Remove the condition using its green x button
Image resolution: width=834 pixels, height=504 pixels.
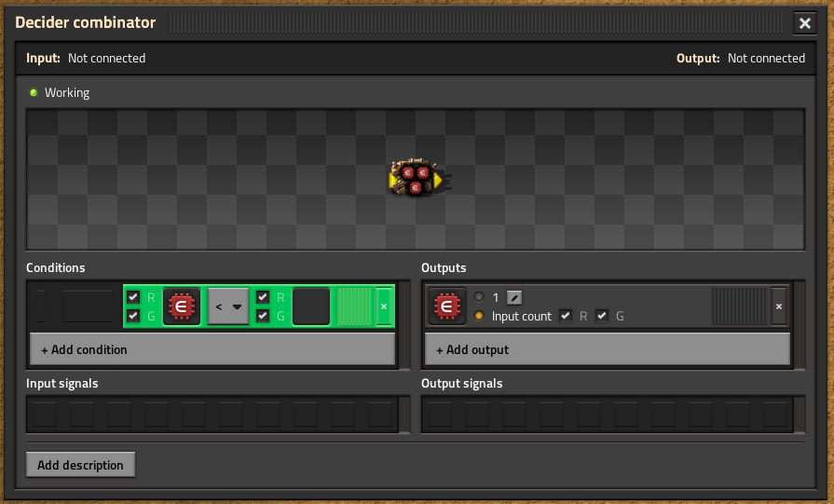[384, 306]
